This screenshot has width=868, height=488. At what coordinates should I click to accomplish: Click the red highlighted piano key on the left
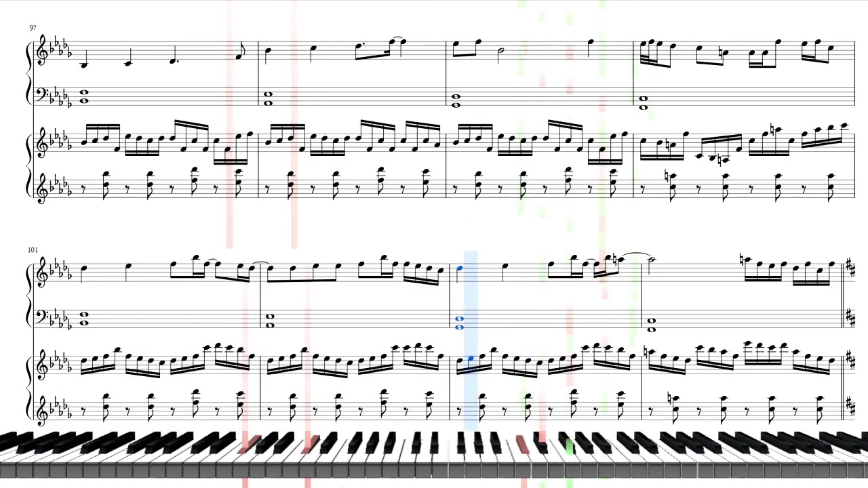tap(249, 445)
